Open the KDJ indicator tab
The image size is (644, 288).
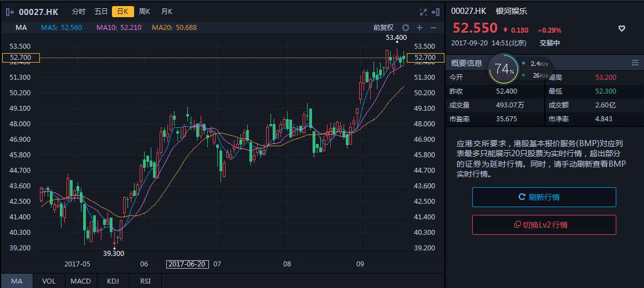pyautogui.click(x=113, y=281)
